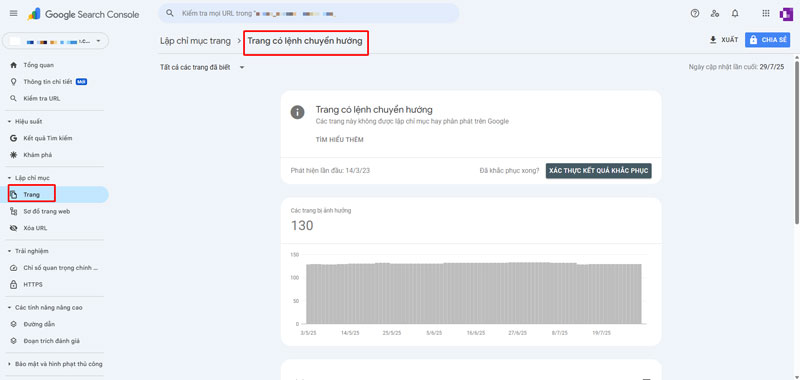Viewport: 800px width, 380px height.
Task: Click XÁC THỰC KẾT QUẢ KHẮC PHỤC button
Action: (x=598, y=171)
